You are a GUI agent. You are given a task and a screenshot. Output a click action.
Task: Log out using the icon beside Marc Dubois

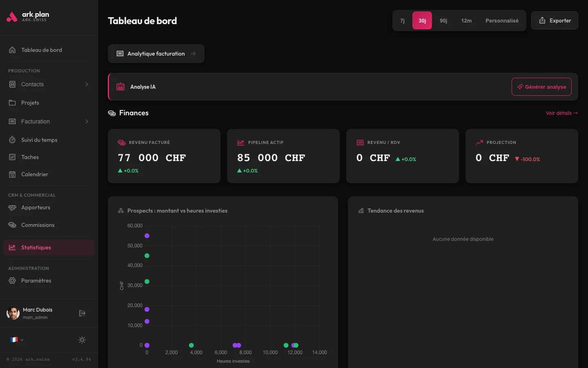click(x=82, y=313)
